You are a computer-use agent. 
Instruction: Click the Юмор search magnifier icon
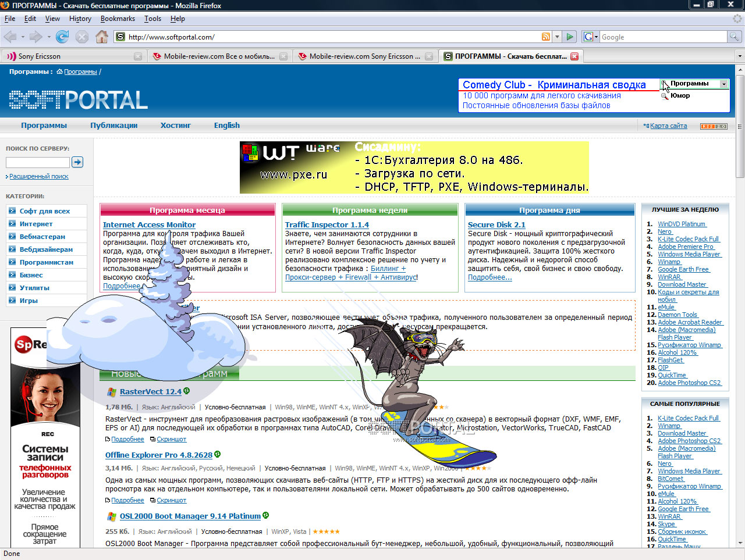point(665,96)
